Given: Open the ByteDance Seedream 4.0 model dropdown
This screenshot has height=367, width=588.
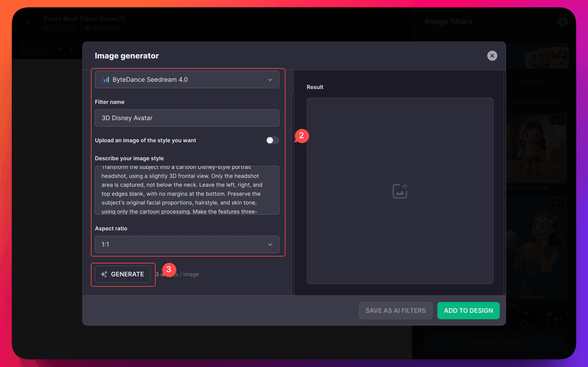Looking at the screenshot, I should click(187, 80).
